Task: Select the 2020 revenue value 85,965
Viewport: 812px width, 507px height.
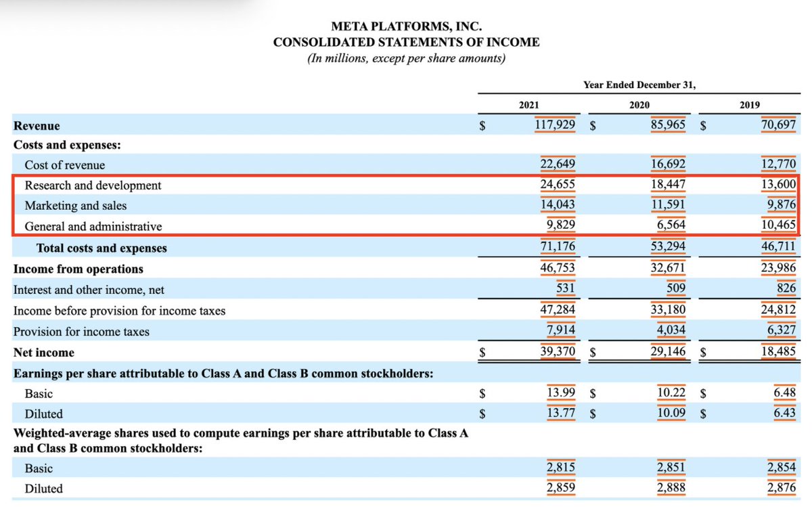Action: click(x=668, y=125)
